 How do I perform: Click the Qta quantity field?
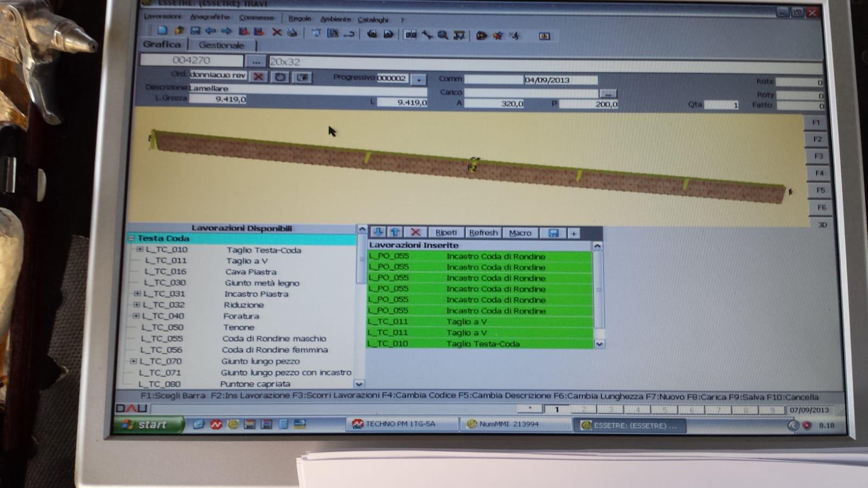722,105
